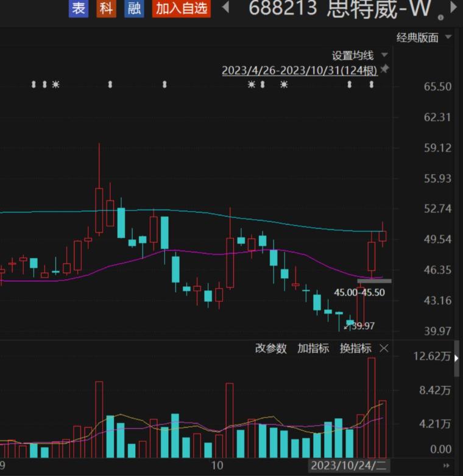The image size is (463, 476).
Task: Click the blue 表 icon button
Action: pos(79,8)
